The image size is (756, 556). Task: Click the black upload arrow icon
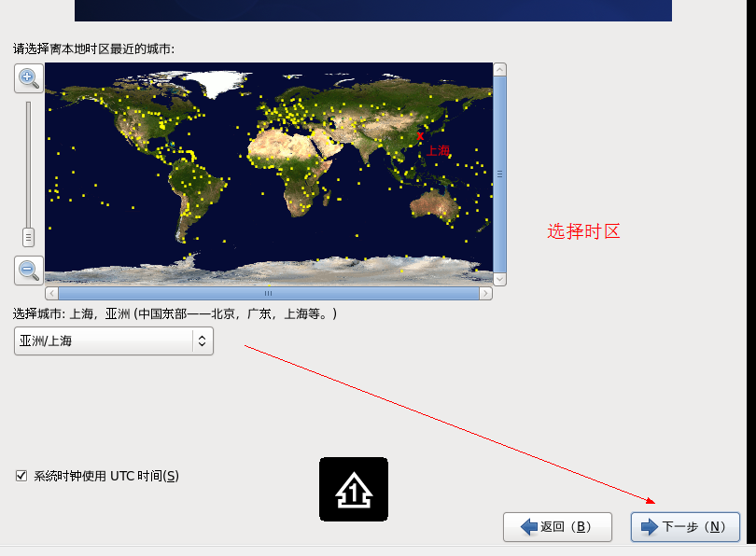click(354, 489)
